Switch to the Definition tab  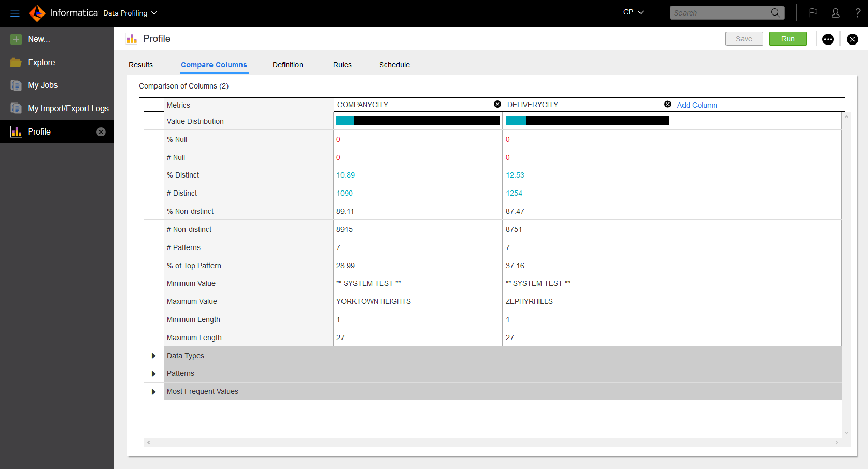[288, 65]
